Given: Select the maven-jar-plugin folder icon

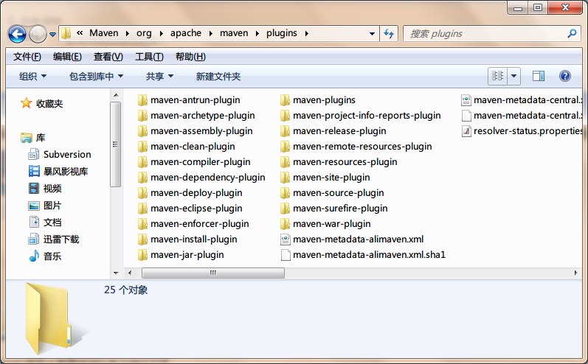Looking at the screenshot, I should click(142, 255).
